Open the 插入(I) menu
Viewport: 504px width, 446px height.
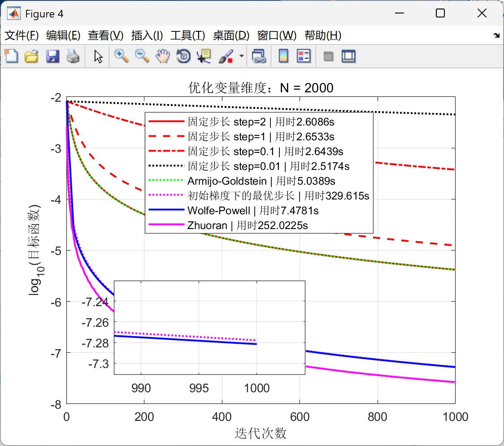(147, 35)
